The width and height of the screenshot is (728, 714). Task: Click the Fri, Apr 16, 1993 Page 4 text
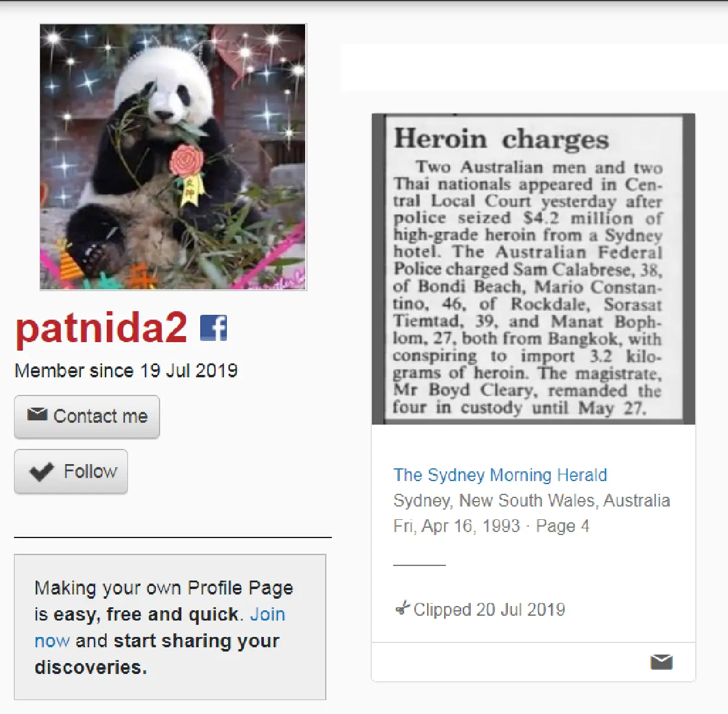click(x=491, y=526)
